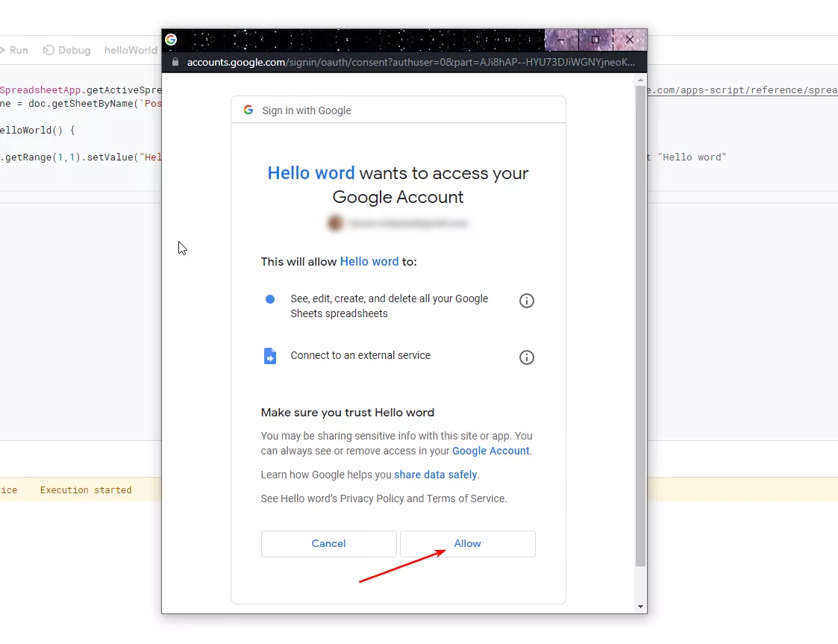Click the blue Sheets permission bullet

click(x=270, y=299)
